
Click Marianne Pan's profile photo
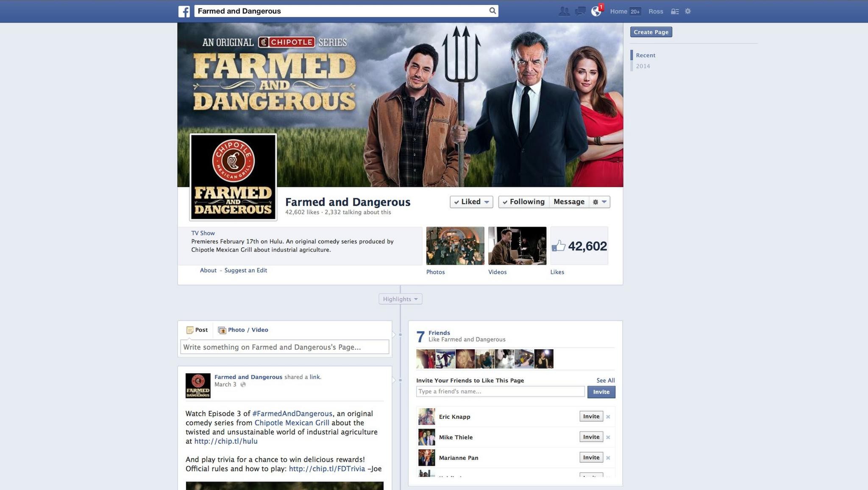(x=426, y=458)
